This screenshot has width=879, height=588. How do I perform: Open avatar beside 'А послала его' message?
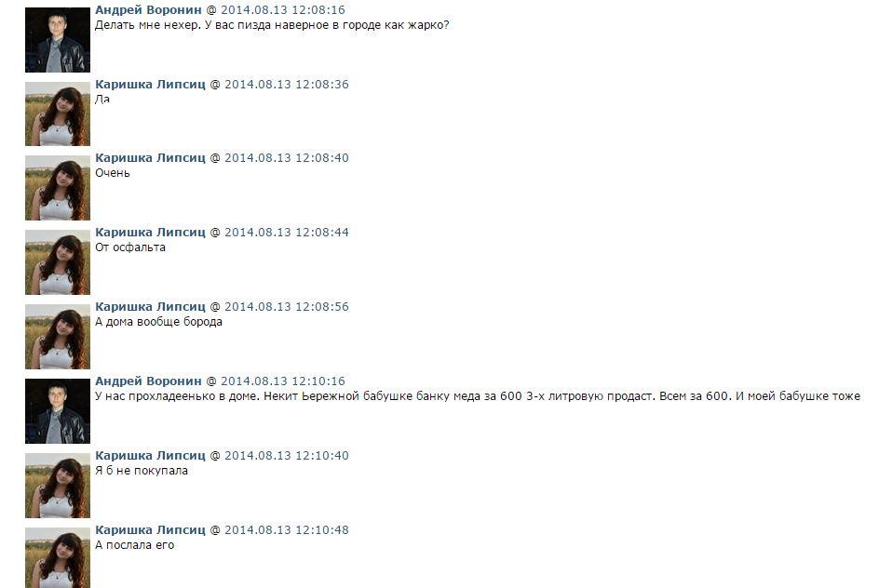(x=58, y=557)
